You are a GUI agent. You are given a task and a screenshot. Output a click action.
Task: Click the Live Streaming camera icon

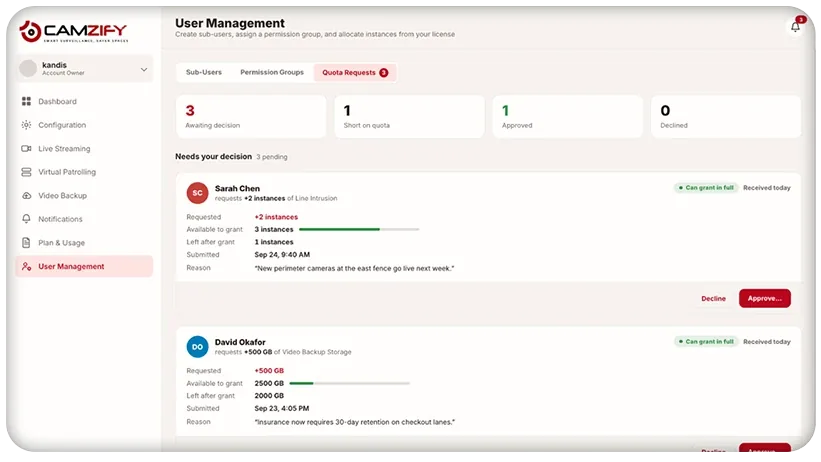[26, 148]
